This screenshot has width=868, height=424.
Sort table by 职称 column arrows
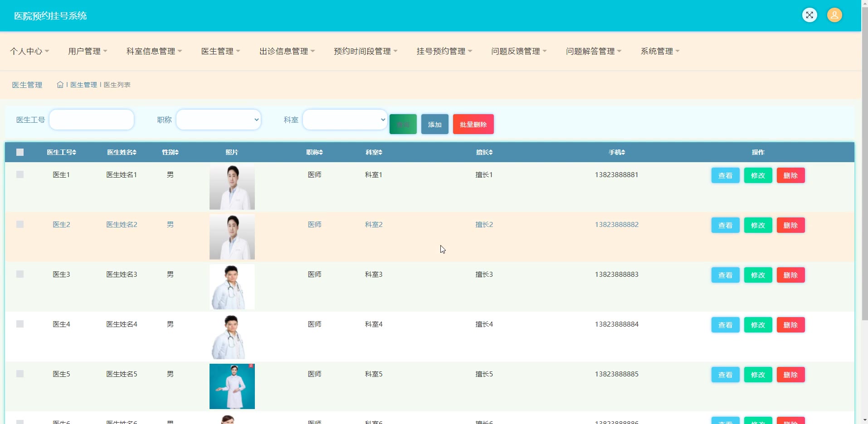(x=321, y=153)
